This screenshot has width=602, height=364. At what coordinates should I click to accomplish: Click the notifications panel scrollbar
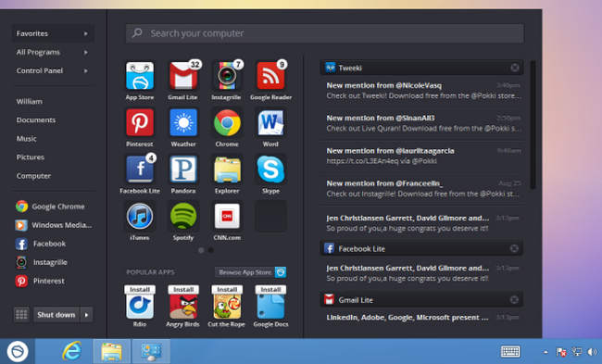pos(533,125)
